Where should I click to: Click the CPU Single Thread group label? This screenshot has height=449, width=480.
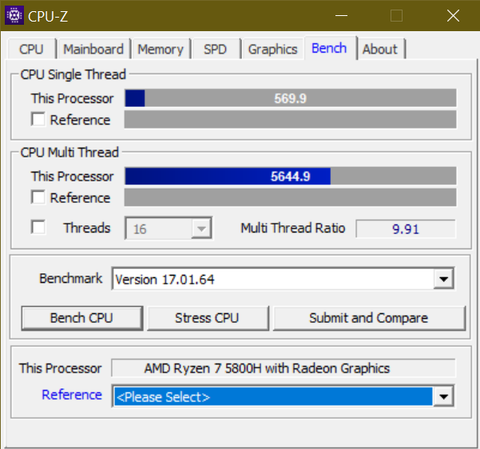coord(73,74)
